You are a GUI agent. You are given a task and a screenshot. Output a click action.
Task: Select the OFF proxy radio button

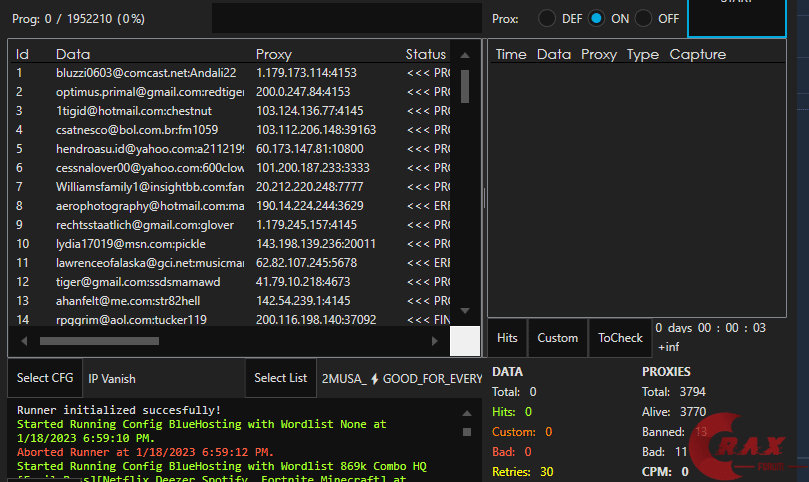pos(644,18)
